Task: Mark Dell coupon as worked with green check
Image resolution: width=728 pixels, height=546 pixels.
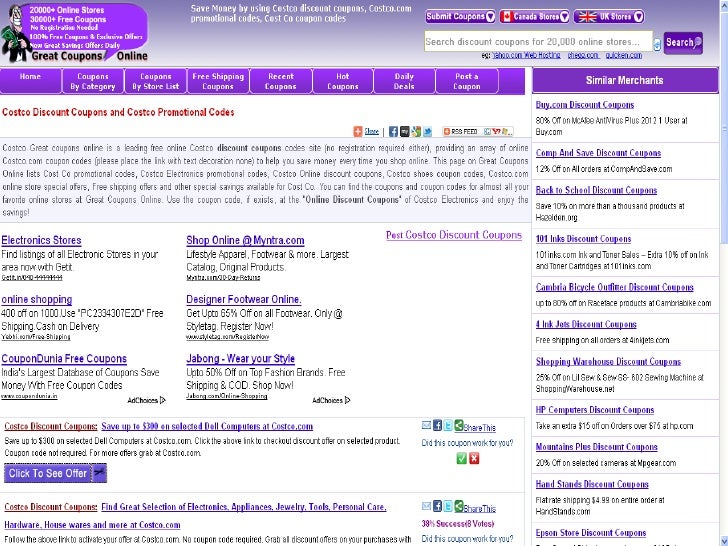Action: click(x=462, y=459)
